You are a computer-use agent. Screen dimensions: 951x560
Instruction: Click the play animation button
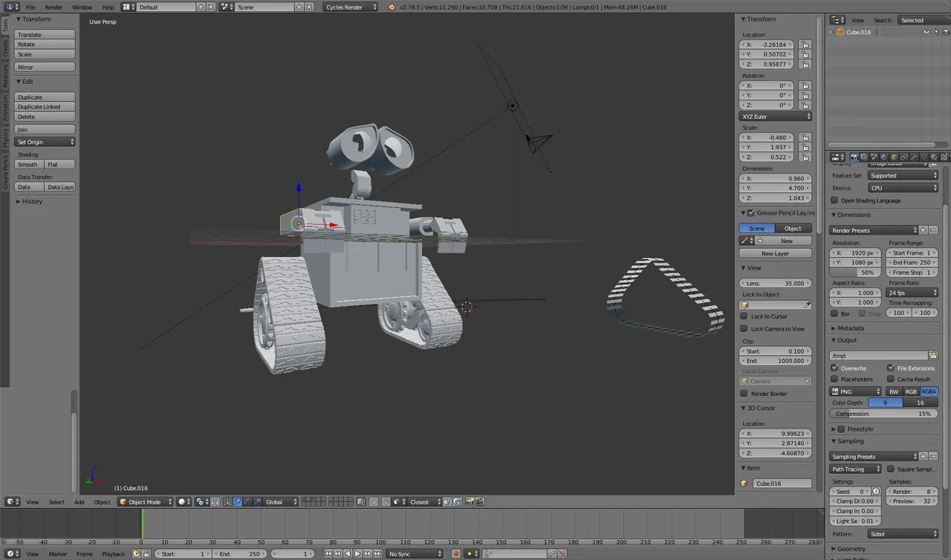point(357,553)
